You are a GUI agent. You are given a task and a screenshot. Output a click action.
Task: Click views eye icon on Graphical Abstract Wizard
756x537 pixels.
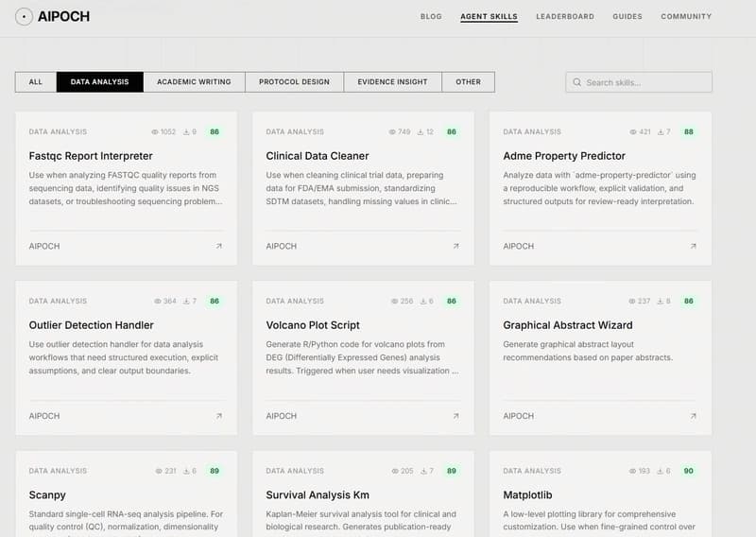(632, 301)
